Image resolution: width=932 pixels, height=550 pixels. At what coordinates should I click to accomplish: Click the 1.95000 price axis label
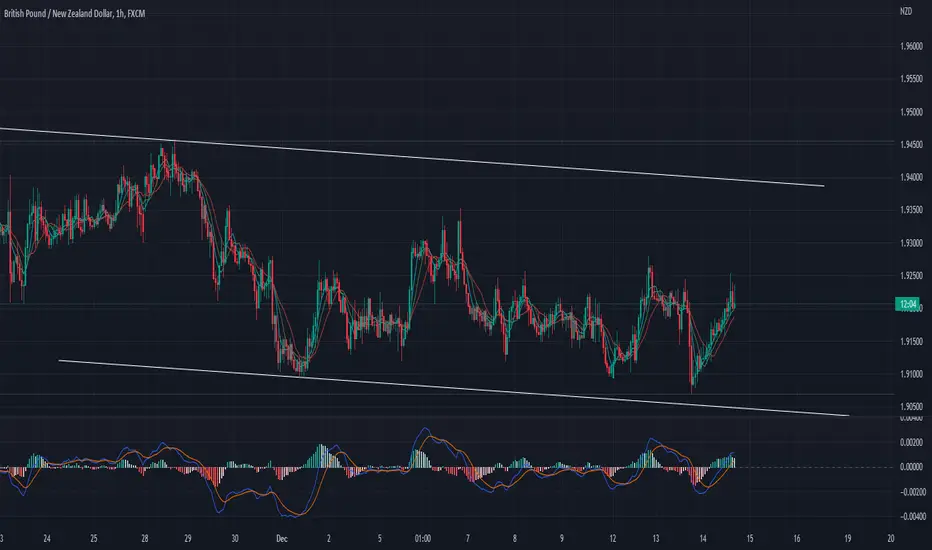tap(911, 112)
